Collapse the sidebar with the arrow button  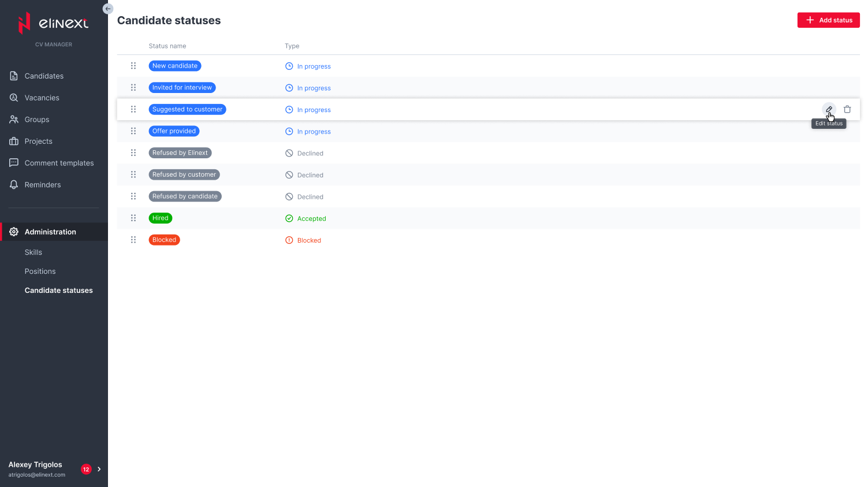(108, 9)
